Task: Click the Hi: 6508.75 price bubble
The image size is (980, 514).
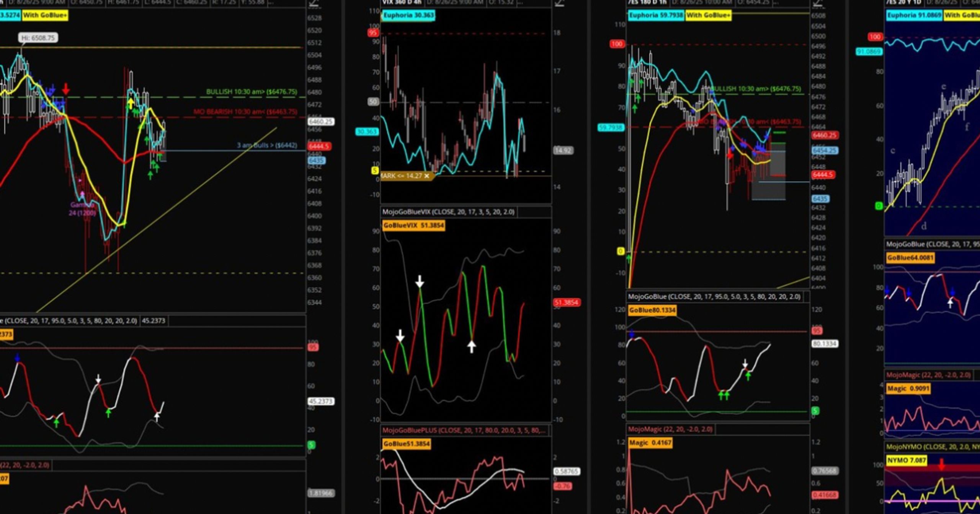Action: click(38, 37)
